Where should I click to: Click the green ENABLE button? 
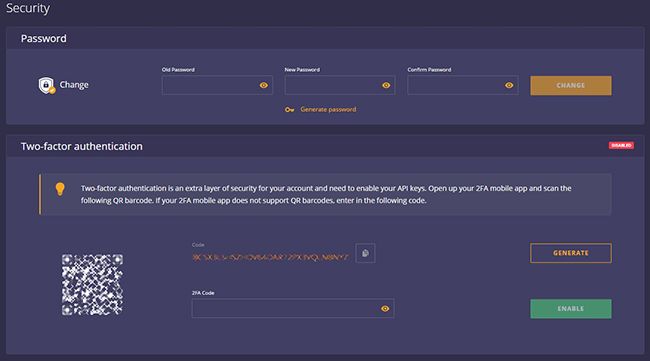[571, 309]
